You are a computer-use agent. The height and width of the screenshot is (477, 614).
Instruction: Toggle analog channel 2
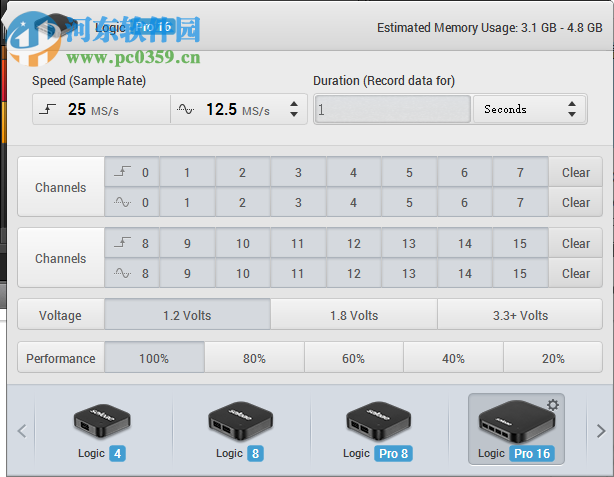pyautogui.click(x=242, y=202)
